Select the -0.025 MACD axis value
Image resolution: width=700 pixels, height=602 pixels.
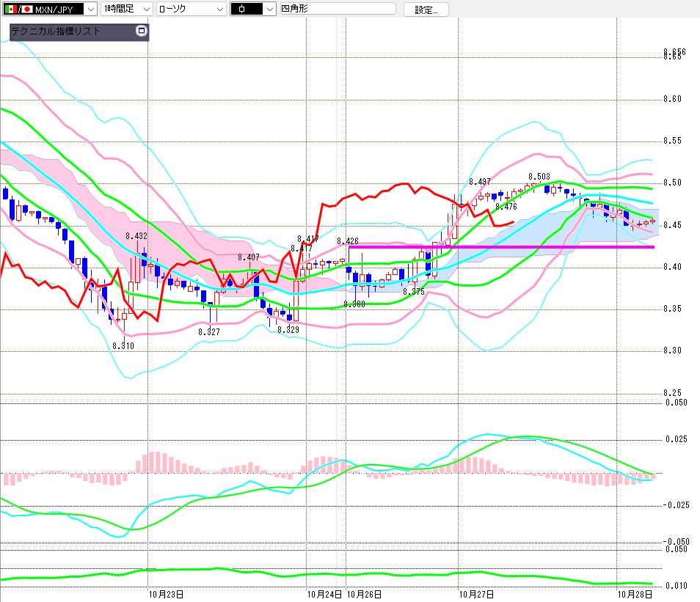click(676, 505)
